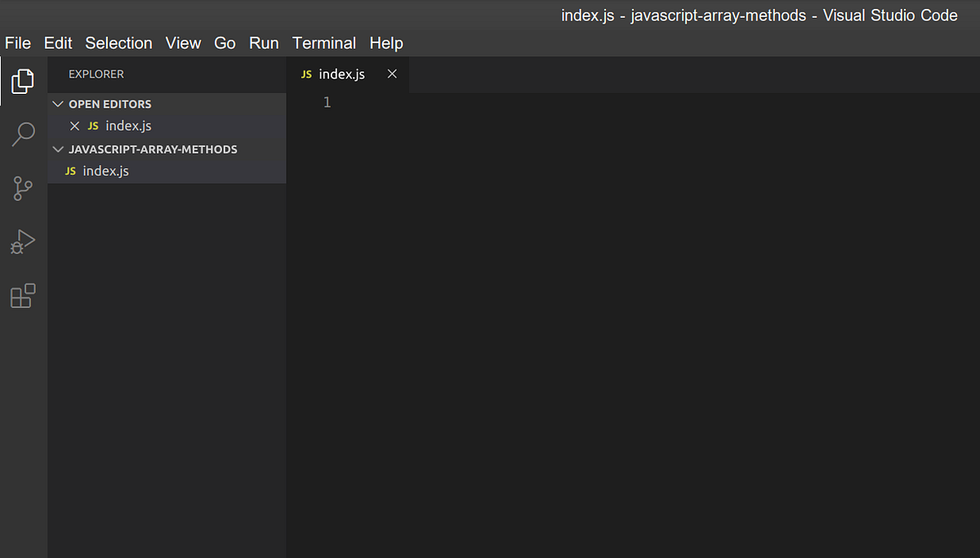
Task: Switch to the index.js editor tab
Action: (341, 74)
